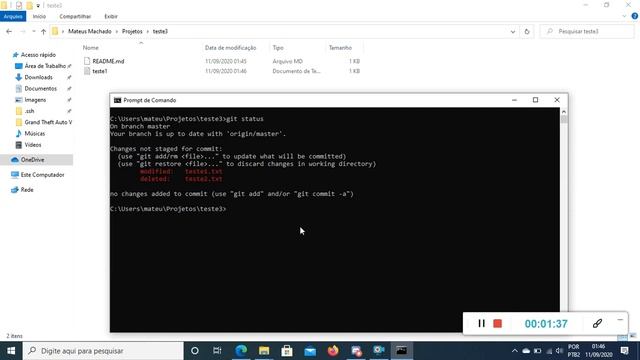This screenshot has height=360, width=640.
Task: Open network tray icon
Action: pos(549,351)
